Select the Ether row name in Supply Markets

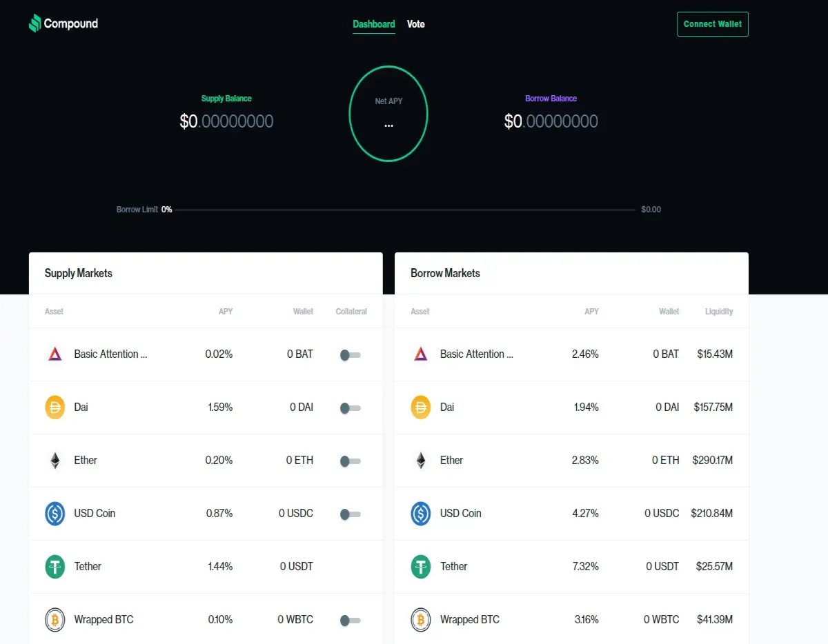(x=86, y=460)
